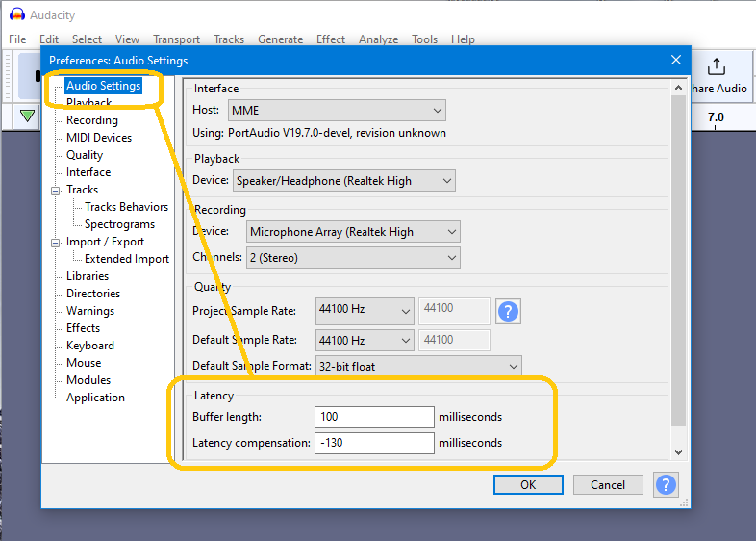This screenshot has width=756, height=541.
Task: Click the Cancel button
Action: (x=608, y=484)
